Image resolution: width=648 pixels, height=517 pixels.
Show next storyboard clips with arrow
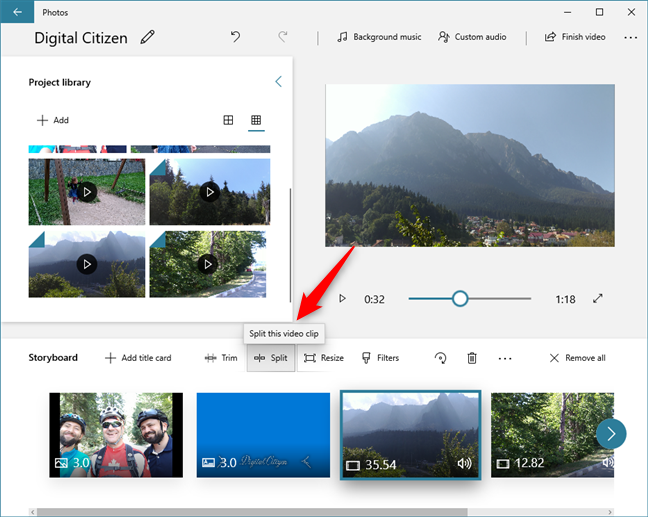click(x=611, y=434)
